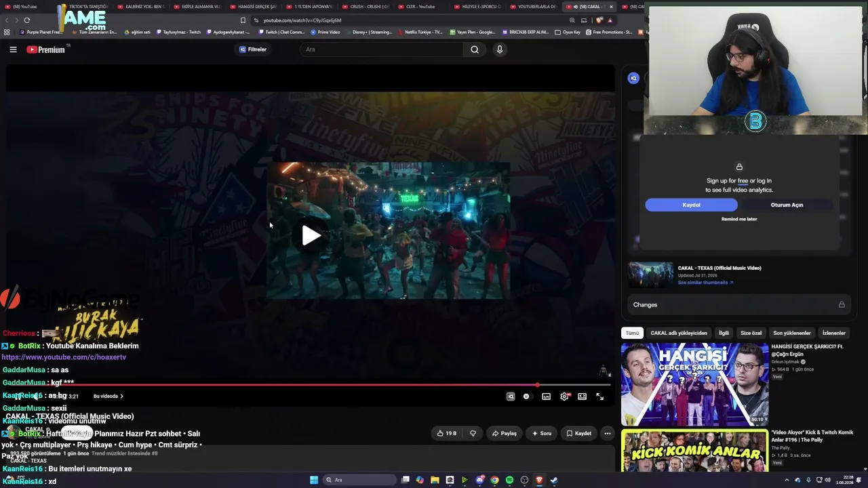Switch to the 'CLTR - YouTube' tab
Image resolution: width=868 pixels, height=488 pixels.
tap(420, 7)
